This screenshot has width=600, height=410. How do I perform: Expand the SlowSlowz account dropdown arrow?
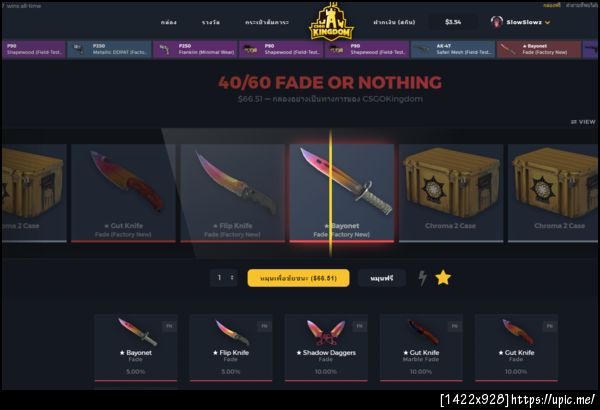[548, 23]
